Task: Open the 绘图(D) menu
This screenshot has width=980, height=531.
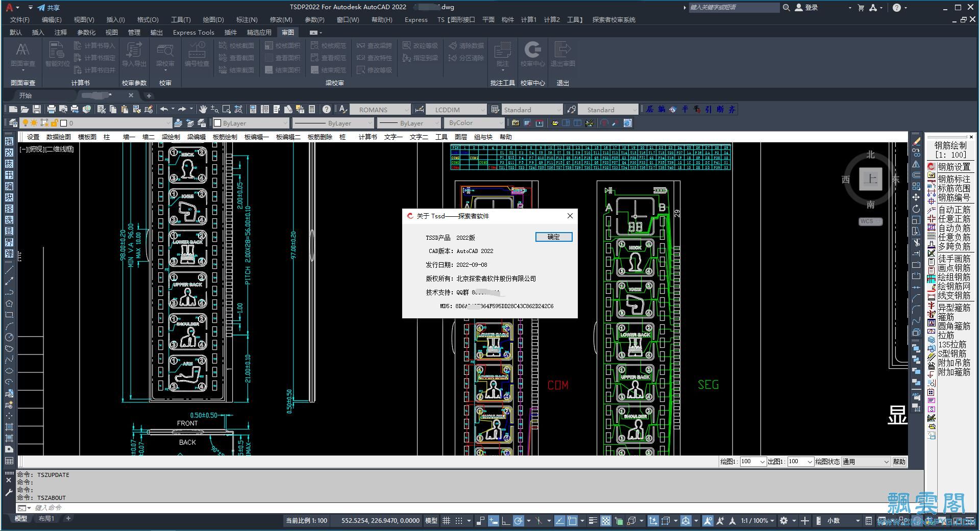Action: (213, 19)
